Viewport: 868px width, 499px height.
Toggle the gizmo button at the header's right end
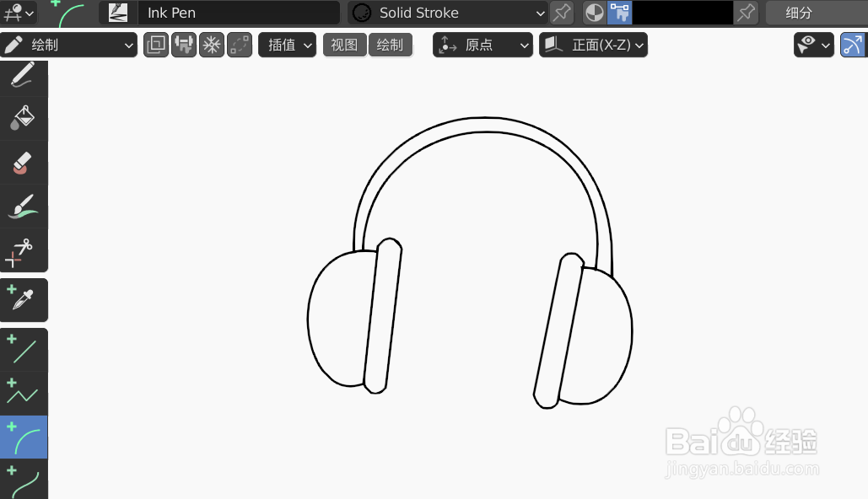[x=853, y=45]
